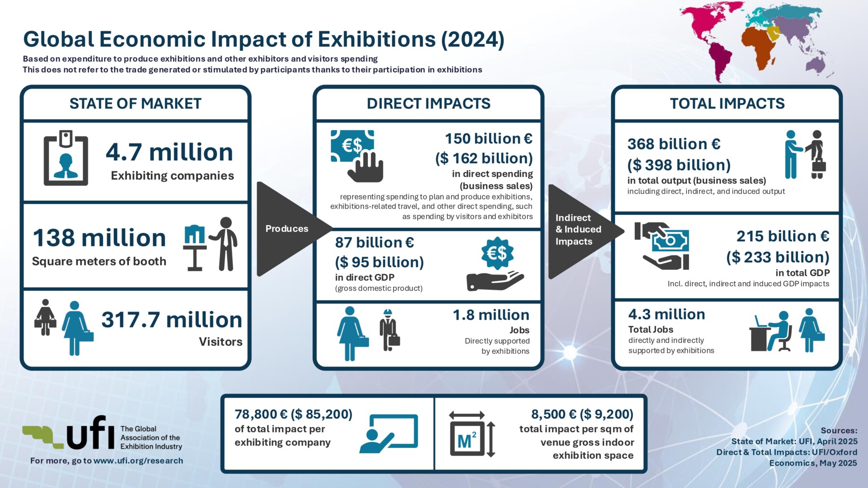The width and height of the screenshot is (868, 488).
Task: Click the visitors with briefcases icon
Action: pos(64,327)
